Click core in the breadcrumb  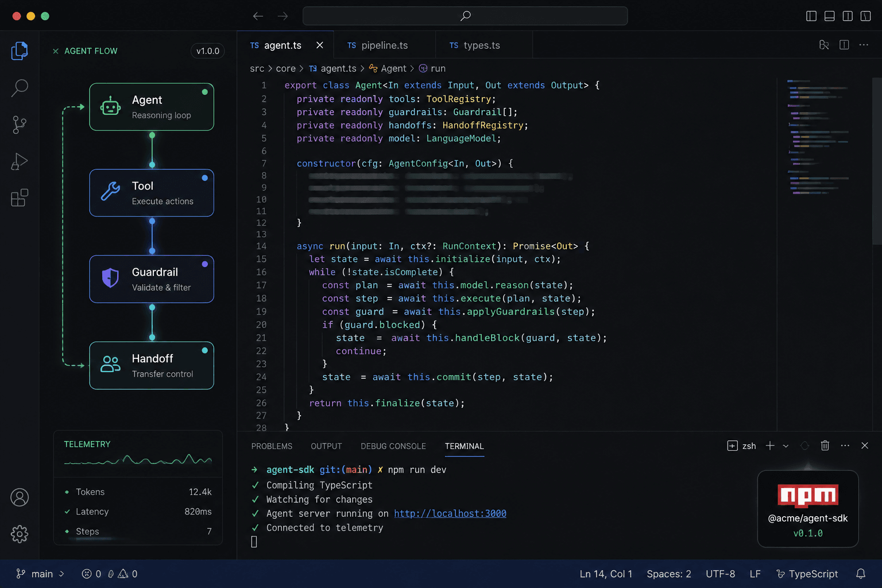click(285, 68)
